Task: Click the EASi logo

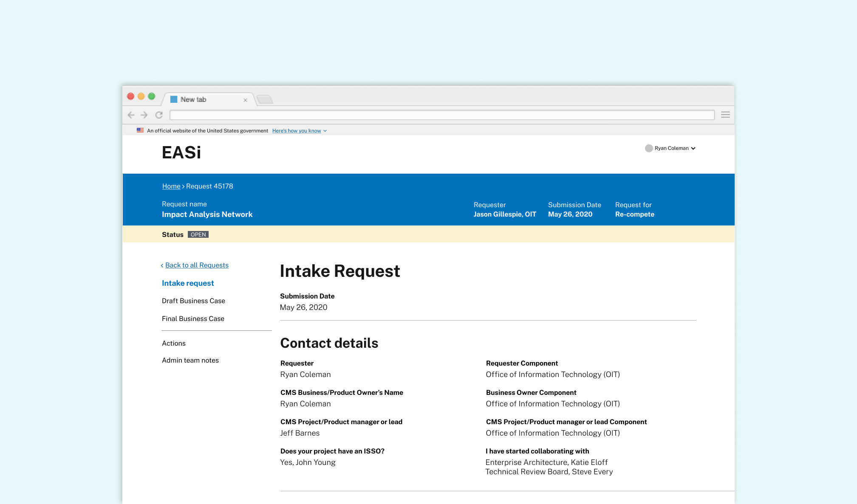Action: [181, 152]
